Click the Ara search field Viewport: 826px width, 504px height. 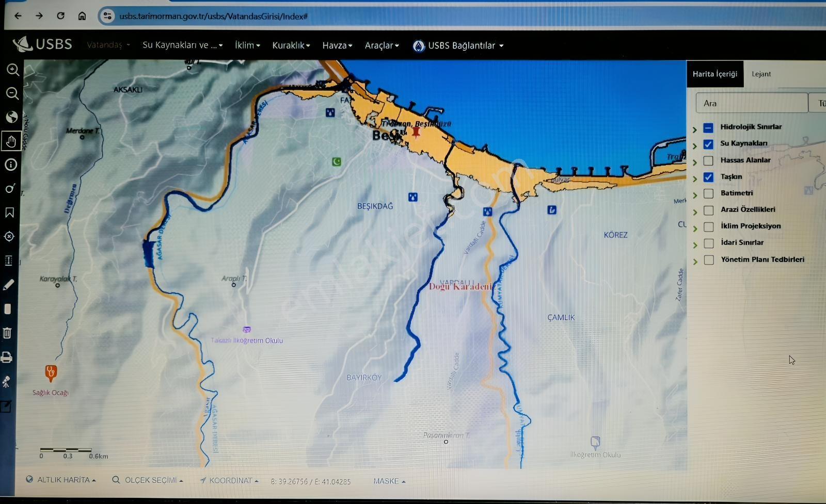(x=752, y=103)
